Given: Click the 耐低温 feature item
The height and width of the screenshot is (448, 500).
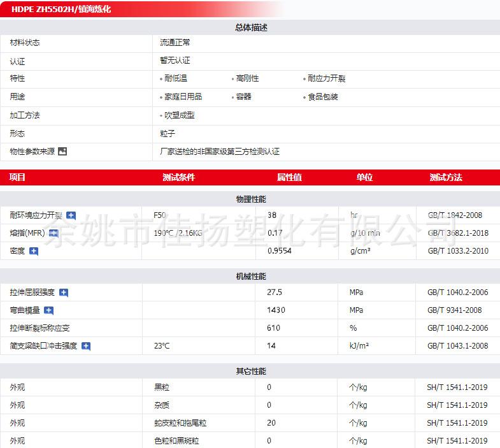Looking at the screenshot, I should click(175, 78).
